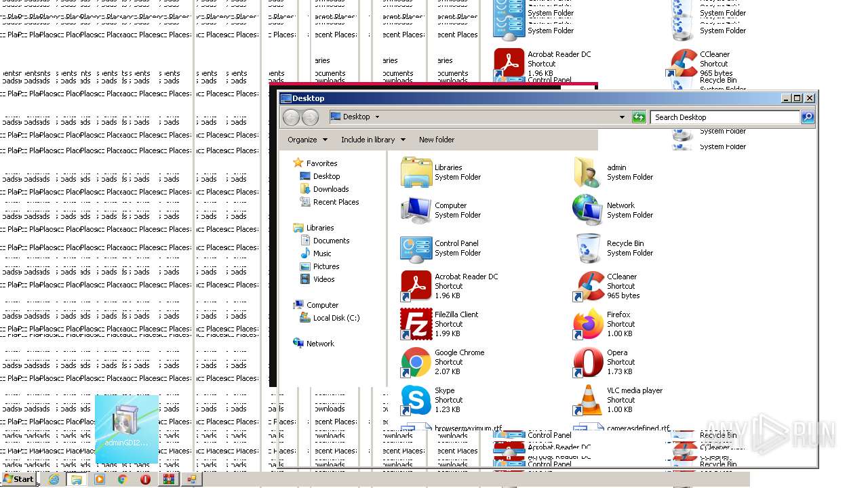
Task: Click the Desktop breadcrumb in address bar
Action: [x=356, y=117]
